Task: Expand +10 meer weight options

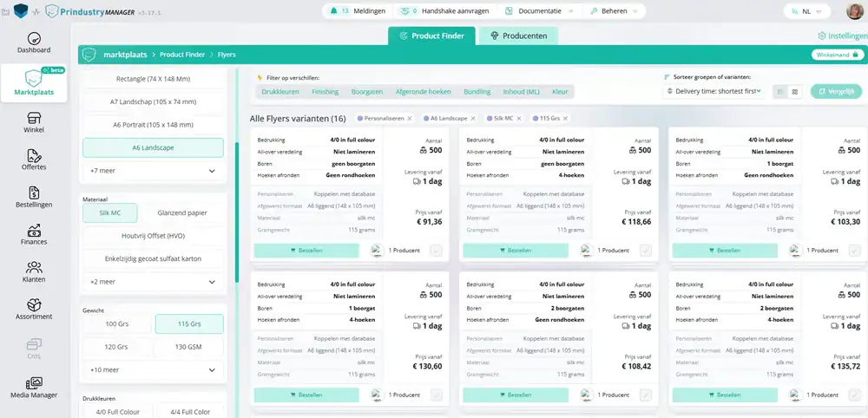Action: [153, 370]
